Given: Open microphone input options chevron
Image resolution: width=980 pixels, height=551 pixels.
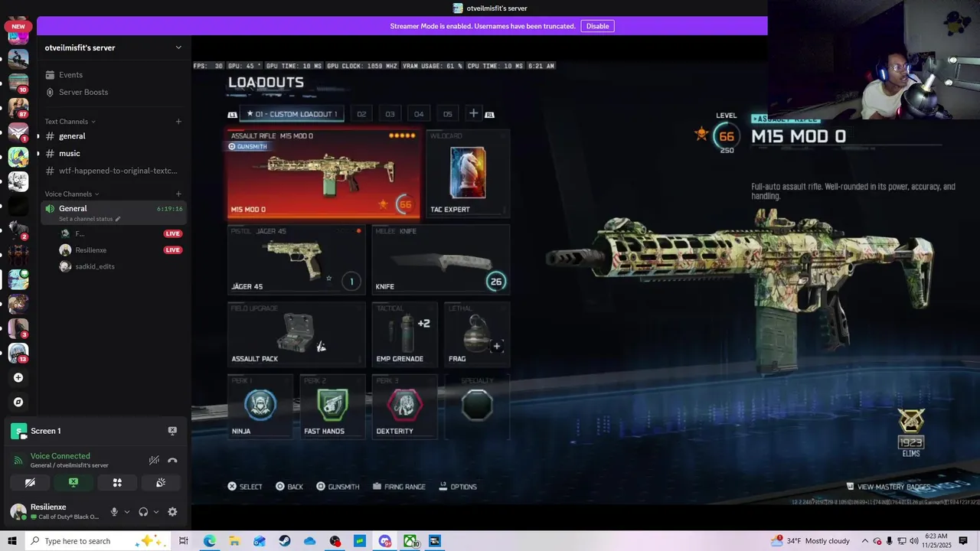Looking at the screenshot, I should coord(127,512).
